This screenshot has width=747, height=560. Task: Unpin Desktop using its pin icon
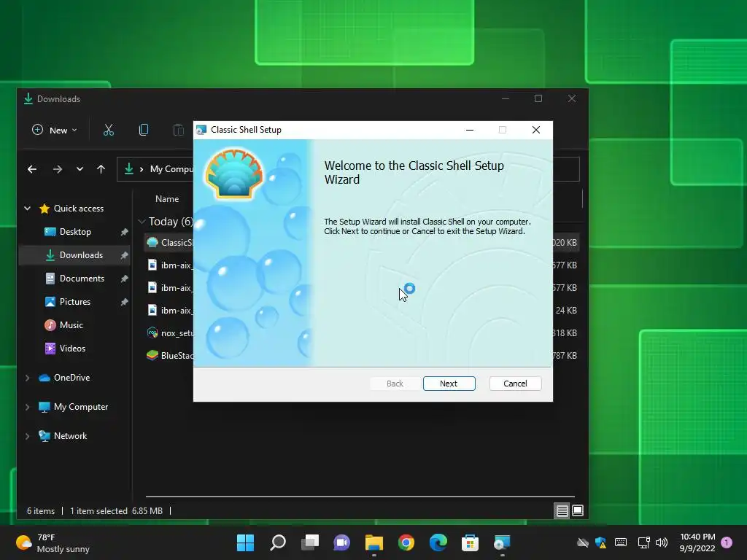coord(124,232)
